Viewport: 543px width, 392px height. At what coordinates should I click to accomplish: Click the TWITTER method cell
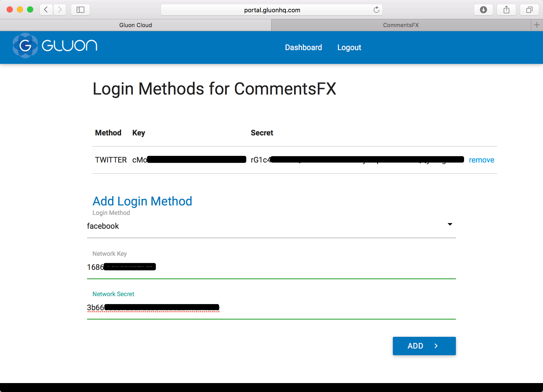pos(111,160)
